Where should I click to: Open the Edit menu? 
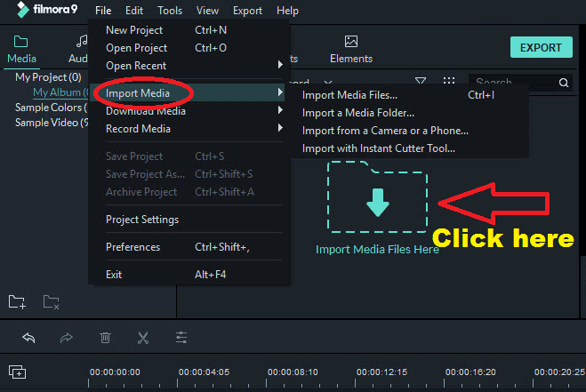tap(134, 11)
